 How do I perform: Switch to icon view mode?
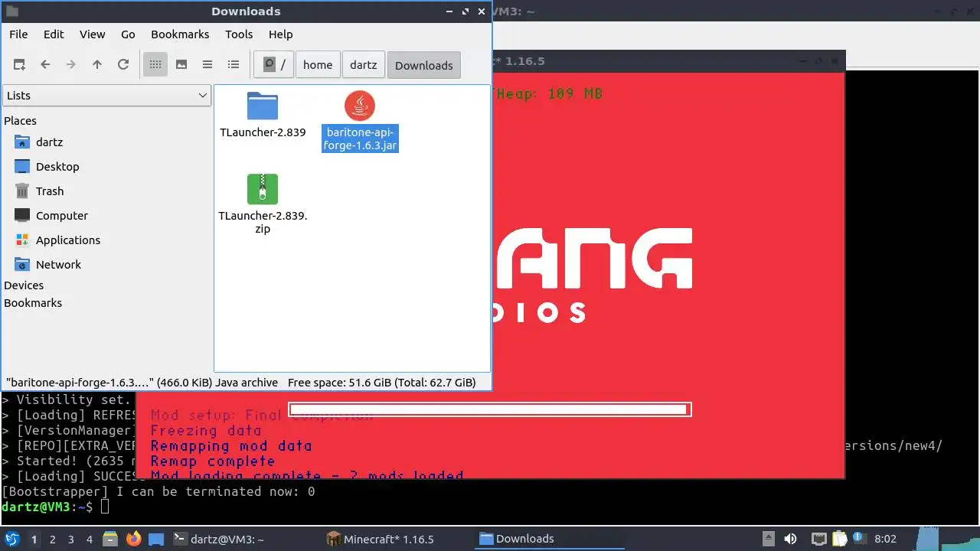click(x=155, y=65)
